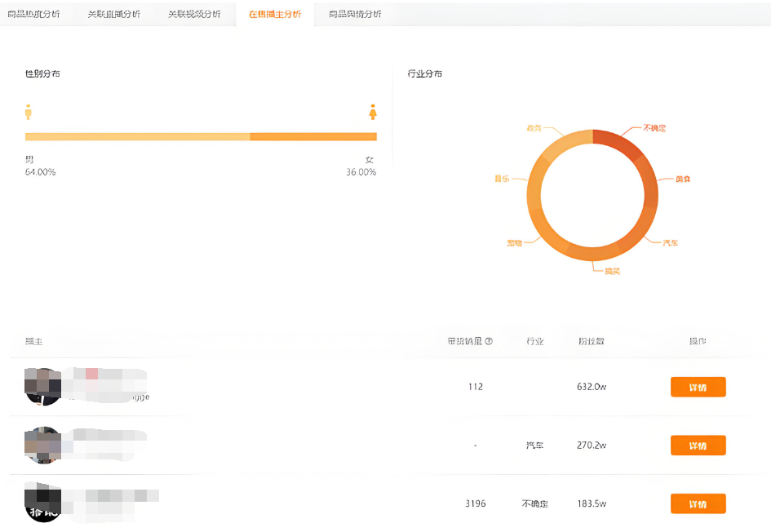This screenshot has width=771, height=532.
Task: Open the 商品热度分析 tab
Action: [33, 14]
